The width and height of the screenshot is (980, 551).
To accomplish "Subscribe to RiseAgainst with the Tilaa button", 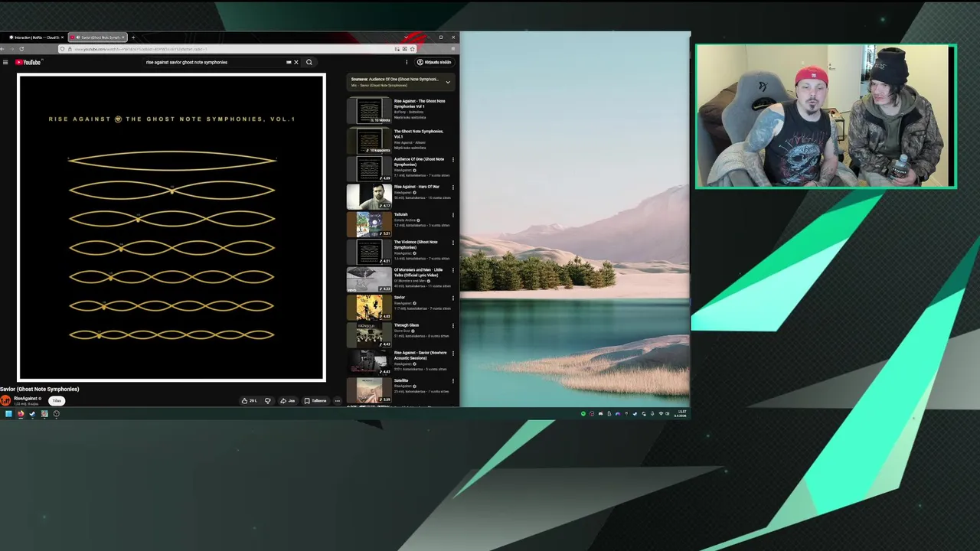I will click(57, 400).
